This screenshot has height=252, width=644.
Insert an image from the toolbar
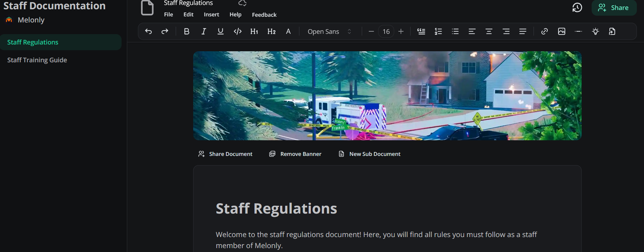pyautogui.click(x=562, y=32)
